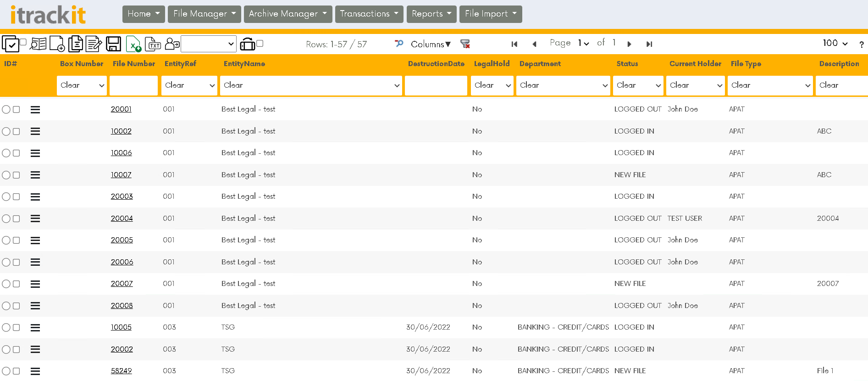Image resolution: width=868 pixels, height=381 pixels.
Task: Click the copy documents icon
Action: 76,44
